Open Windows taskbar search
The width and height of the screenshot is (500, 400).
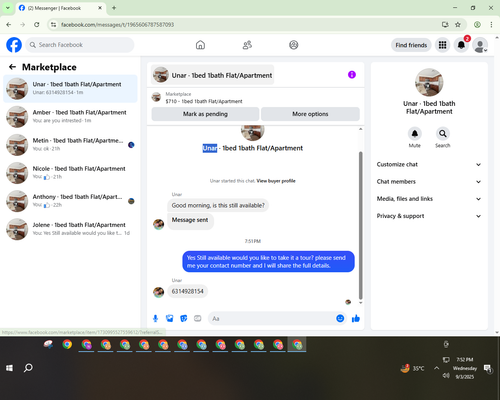28,368
